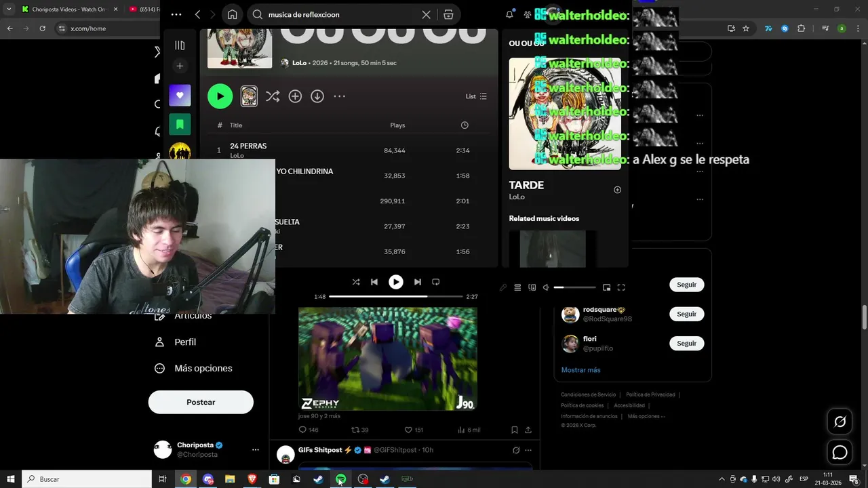Open connect to a device icon

(x=532, y=287)
